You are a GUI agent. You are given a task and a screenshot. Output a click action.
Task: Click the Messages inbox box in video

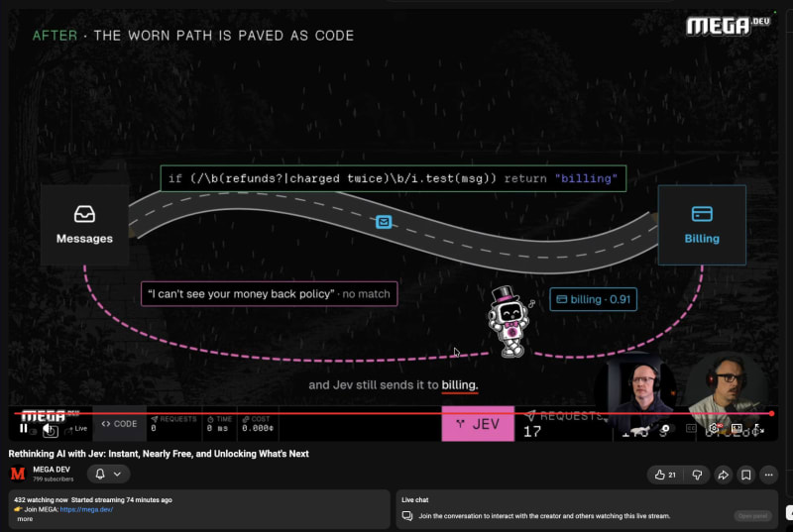tap(84, 225)
